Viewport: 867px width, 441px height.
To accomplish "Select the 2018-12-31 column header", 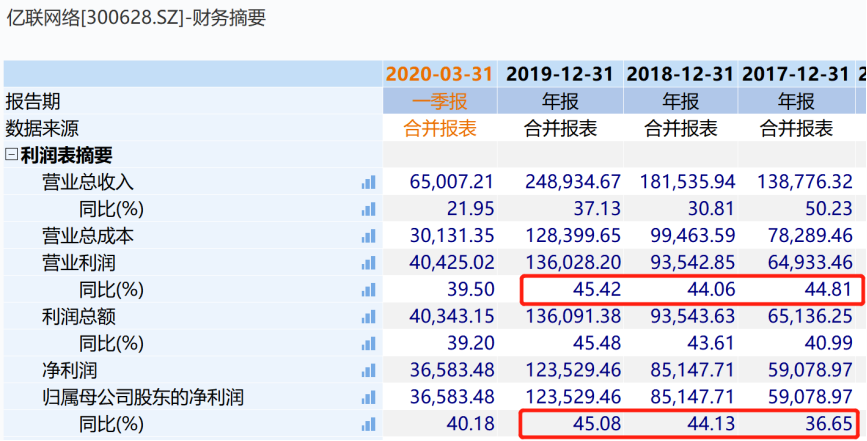I will [x=680, y=74].
